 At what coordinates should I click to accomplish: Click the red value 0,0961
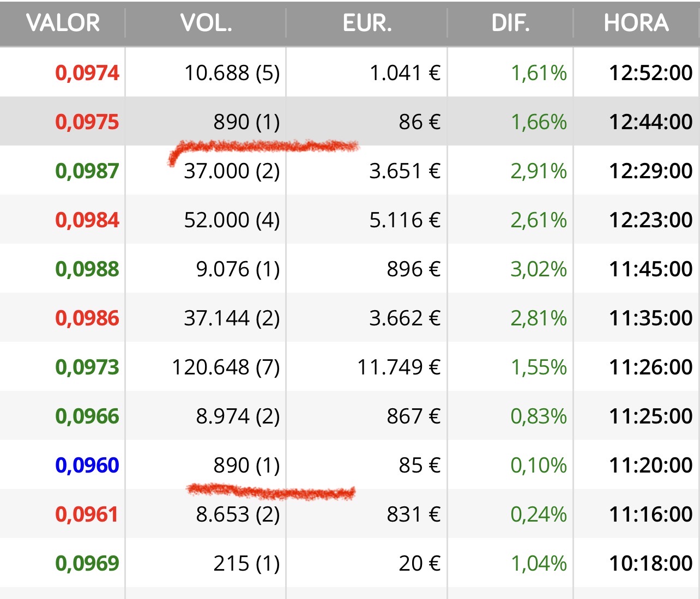point(87,515)
